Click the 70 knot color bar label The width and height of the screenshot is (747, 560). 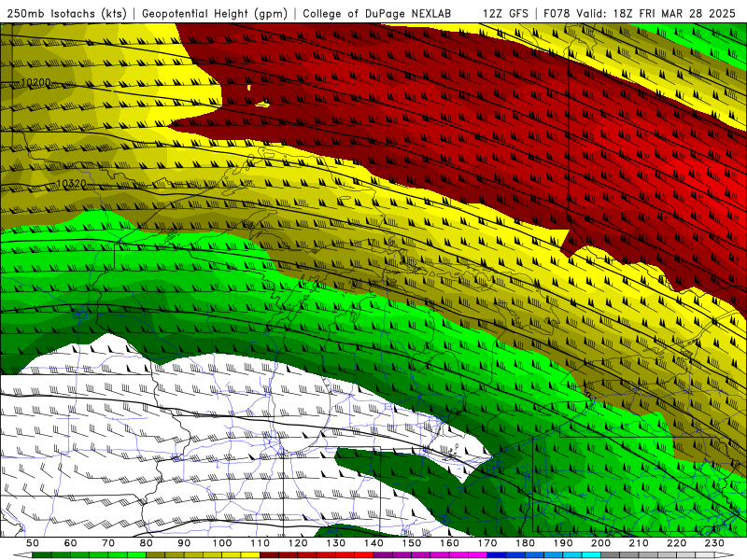[108, 543]
